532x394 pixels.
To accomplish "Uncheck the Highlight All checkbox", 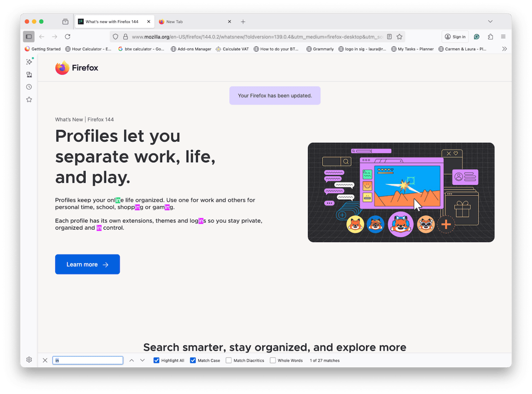I will tap(156, 360).
